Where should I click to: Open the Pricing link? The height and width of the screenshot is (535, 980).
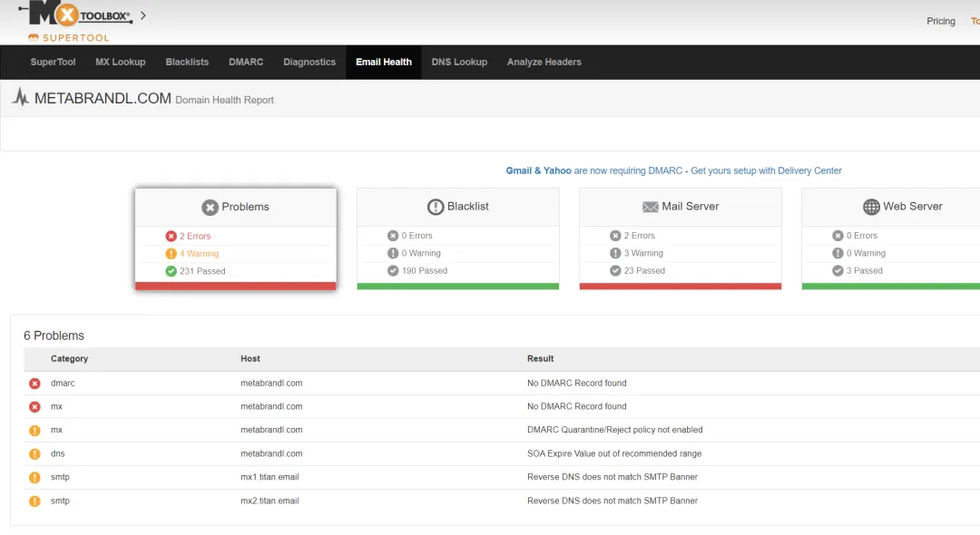[940, 21]
